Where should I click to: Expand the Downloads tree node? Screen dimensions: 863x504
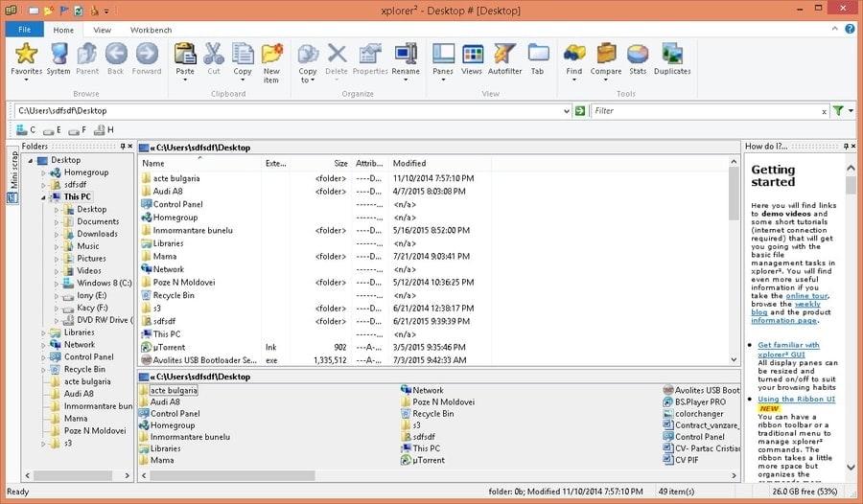coord(57,235)
